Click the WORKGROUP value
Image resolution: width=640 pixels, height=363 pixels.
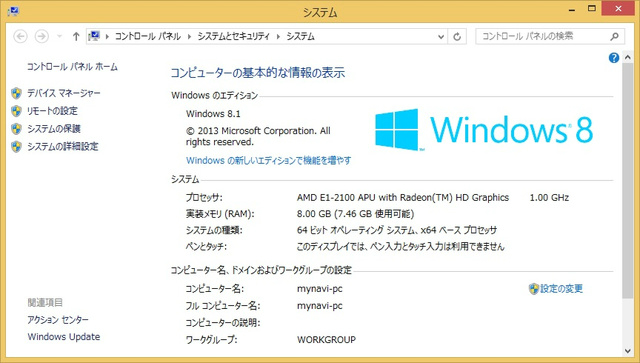tap(326, 340)
